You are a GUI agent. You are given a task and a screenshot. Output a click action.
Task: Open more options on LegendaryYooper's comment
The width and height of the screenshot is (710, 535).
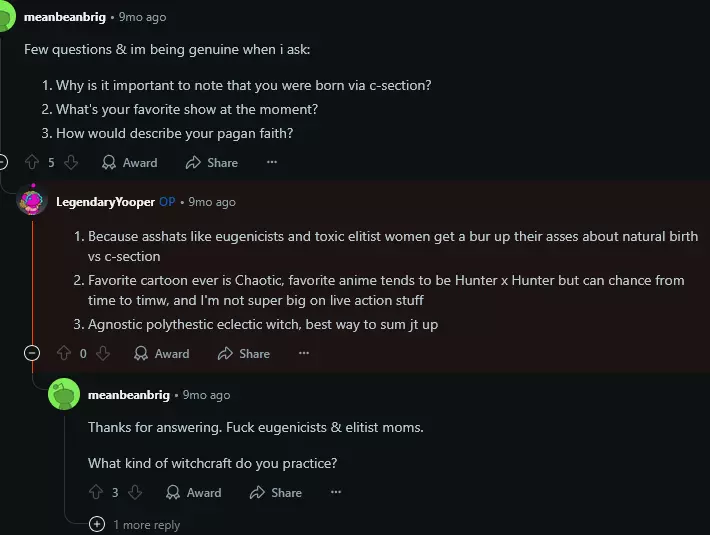[x=303, y=353]
